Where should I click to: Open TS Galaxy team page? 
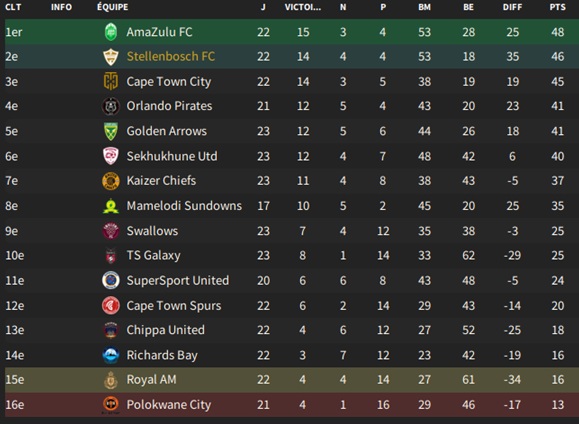click(154, 256)
